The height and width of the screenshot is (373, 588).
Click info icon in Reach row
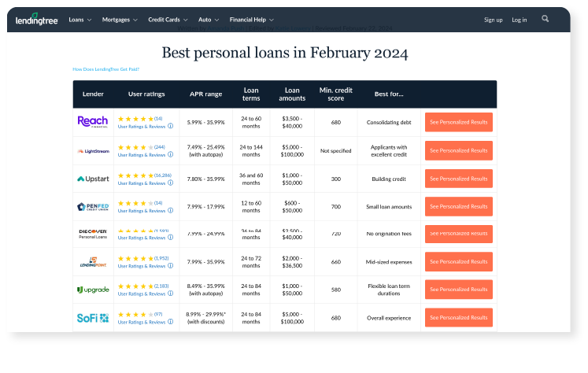pos(170,127)
